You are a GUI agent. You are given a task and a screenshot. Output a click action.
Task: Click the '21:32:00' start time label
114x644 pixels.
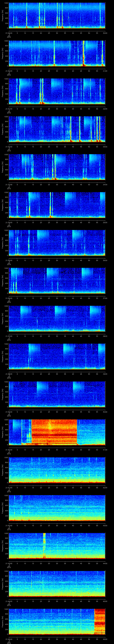(9, 147)
